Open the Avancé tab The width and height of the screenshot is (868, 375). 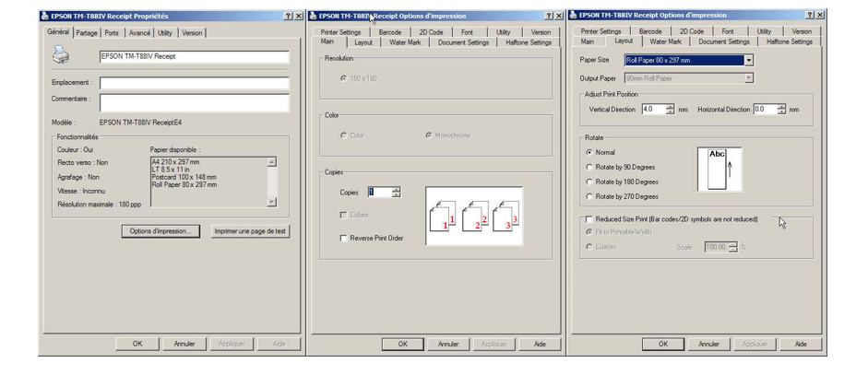(139, 33)
